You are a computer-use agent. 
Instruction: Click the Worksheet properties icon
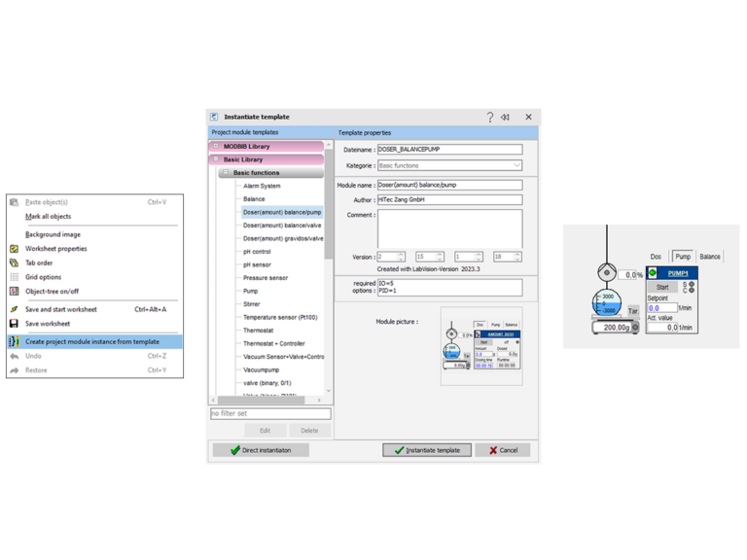pos(15,249)
